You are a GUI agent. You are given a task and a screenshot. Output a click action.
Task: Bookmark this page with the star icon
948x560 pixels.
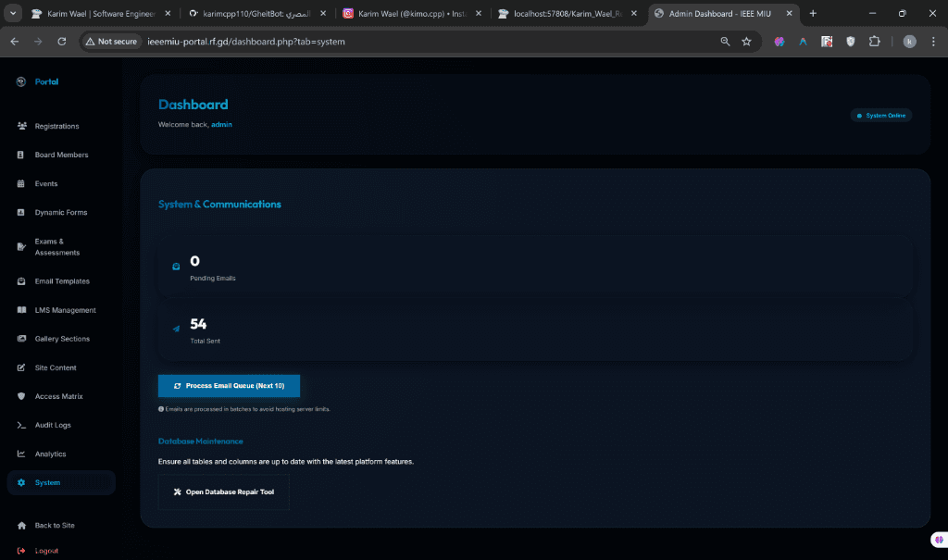click(x=747, y=42)
